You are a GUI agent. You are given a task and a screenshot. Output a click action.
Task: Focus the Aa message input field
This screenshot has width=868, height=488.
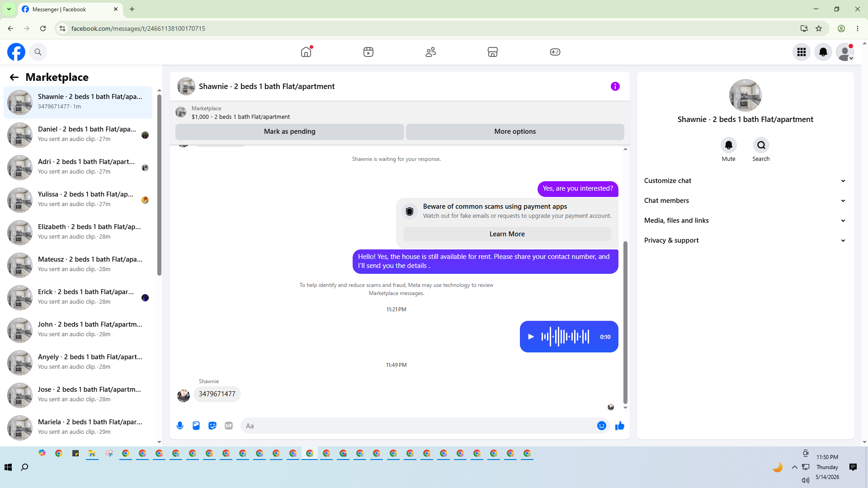tap(418, 426)
